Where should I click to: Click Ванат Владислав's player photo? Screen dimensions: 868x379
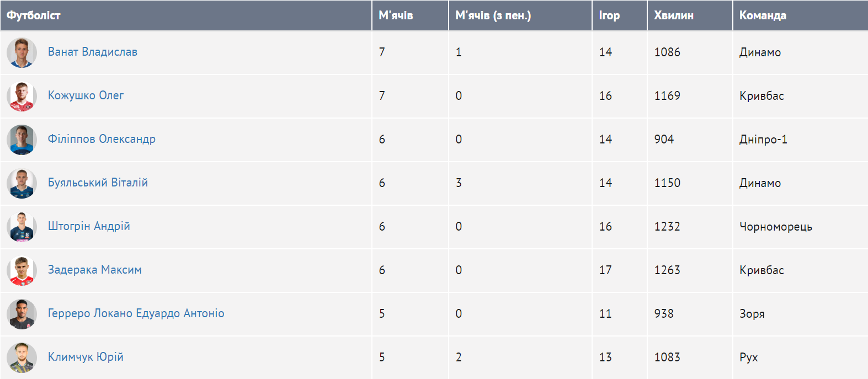pyautogui.click(x=22, y=52)
